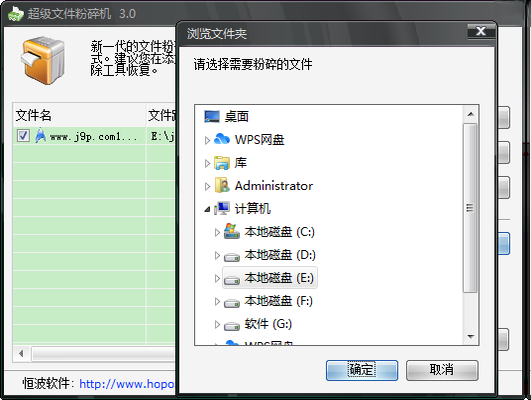Click the drive icon for 本地磁盘 (D:)

(232, 257)
